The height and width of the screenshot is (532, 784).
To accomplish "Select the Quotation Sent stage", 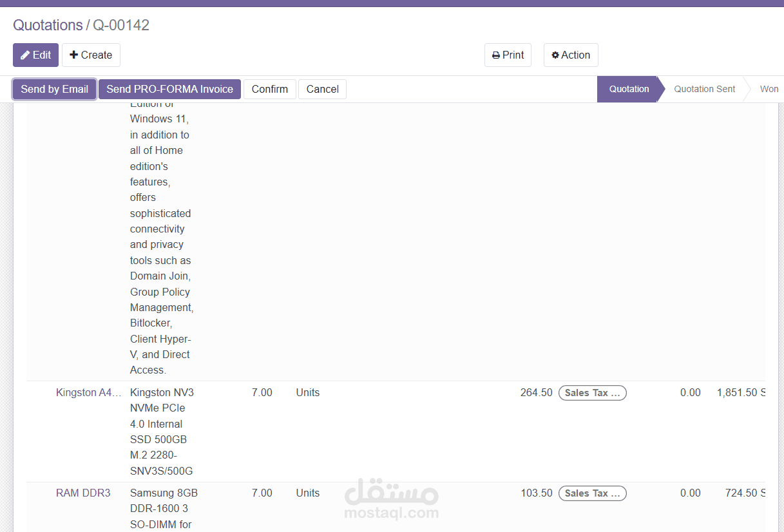I will (704, 90).
